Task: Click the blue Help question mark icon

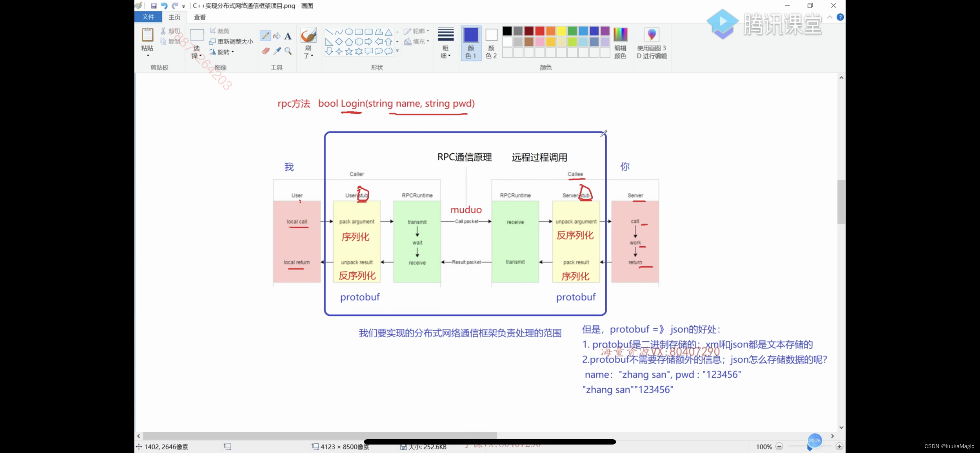Action: (840, 17)
